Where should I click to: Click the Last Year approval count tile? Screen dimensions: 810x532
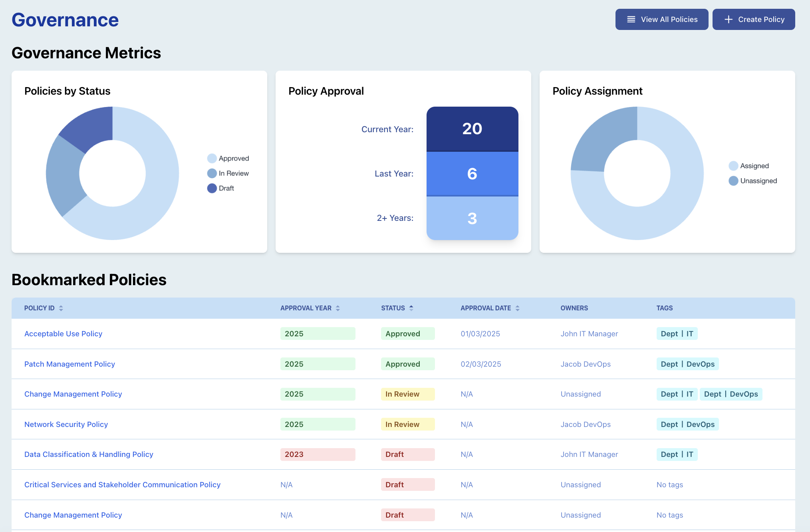(472, 174)
